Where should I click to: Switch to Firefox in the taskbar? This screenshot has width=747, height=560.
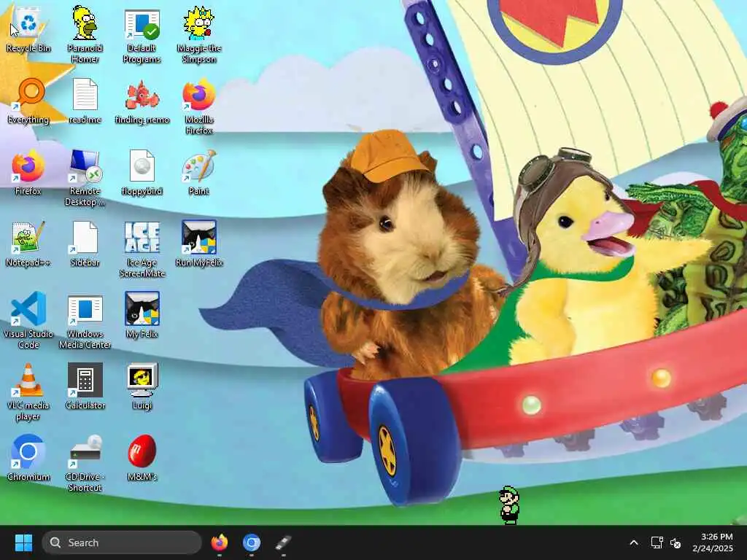click(x=219, y=542)
